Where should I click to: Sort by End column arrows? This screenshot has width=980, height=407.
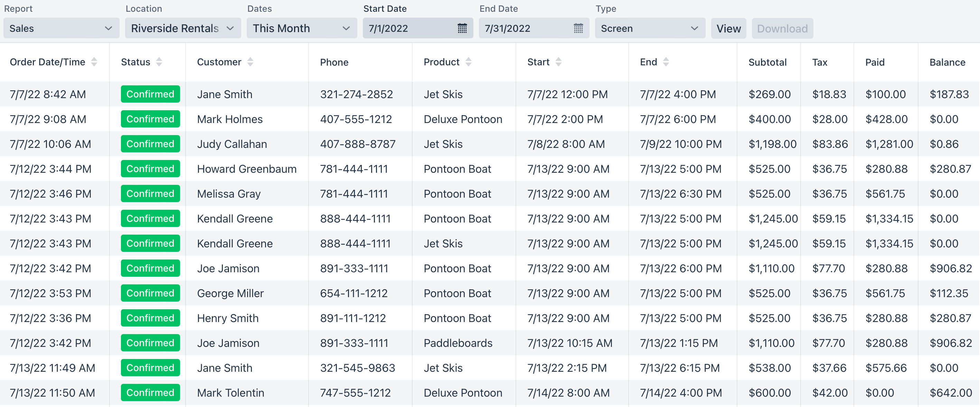[666, 62]
